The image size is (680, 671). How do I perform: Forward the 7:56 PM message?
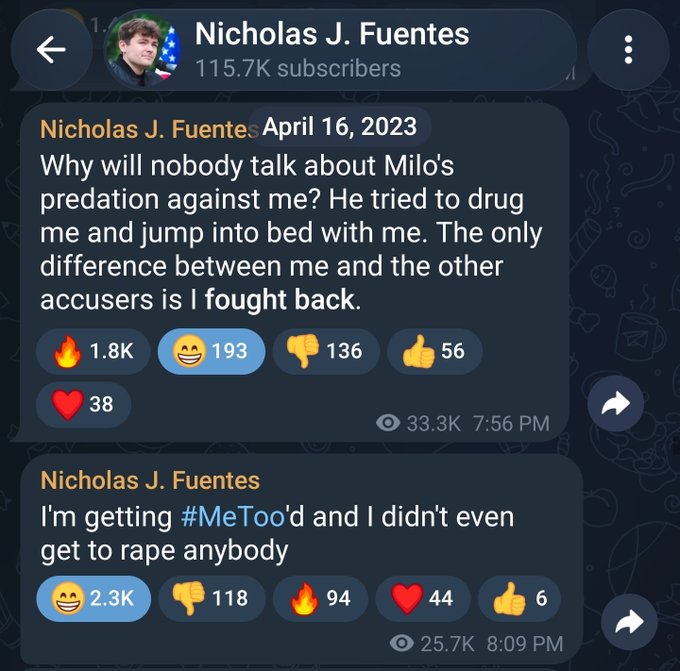pyautogui.click(x=615, y=403)
